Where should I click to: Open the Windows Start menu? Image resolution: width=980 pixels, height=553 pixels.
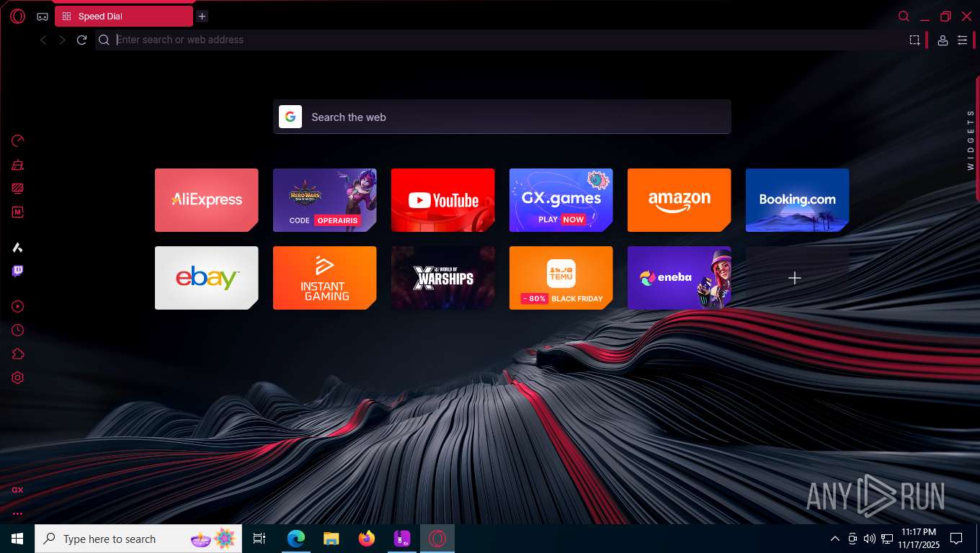17,539
